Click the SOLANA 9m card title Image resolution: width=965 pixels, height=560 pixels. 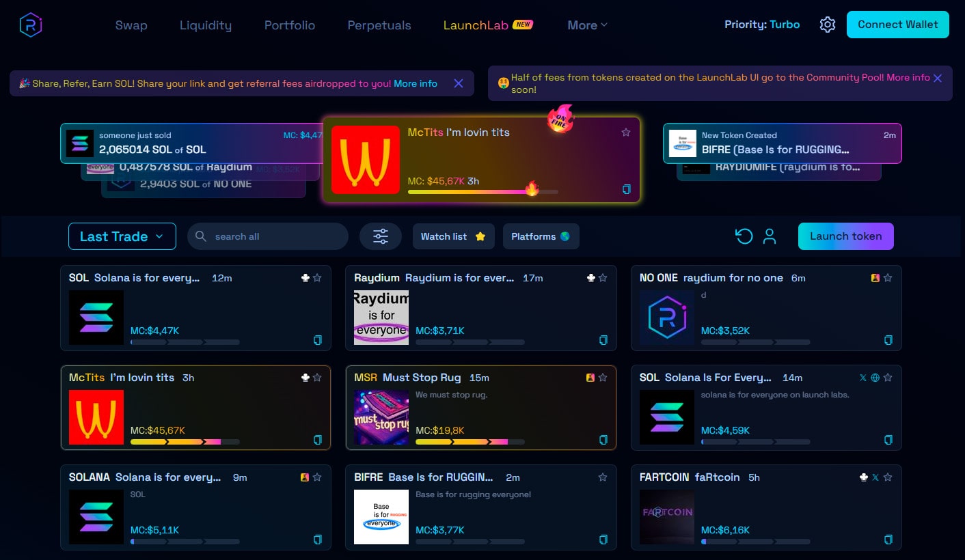click(x=145, y=477)
